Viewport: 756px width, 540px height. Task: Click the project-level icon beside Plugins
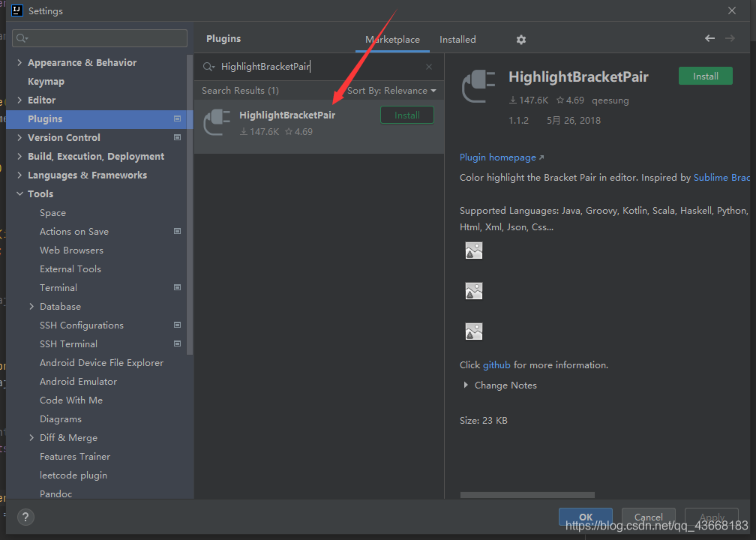178,118
